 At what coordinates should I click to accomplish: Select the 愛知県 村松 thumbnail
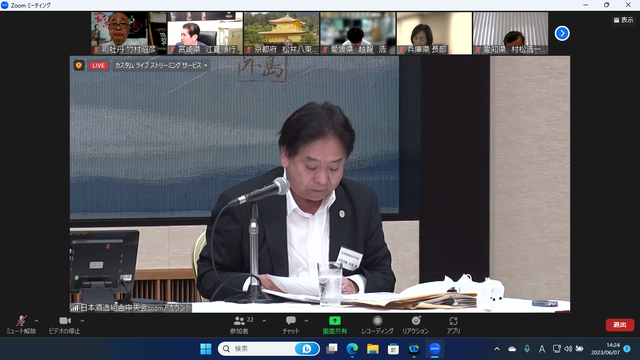tap(511, 33)
